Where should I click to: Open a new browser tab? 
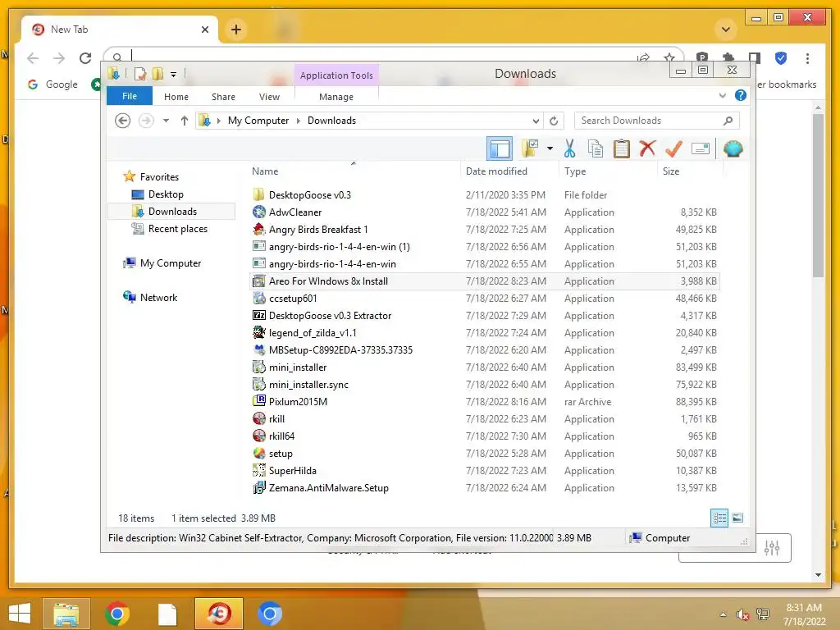coord(236,30)
